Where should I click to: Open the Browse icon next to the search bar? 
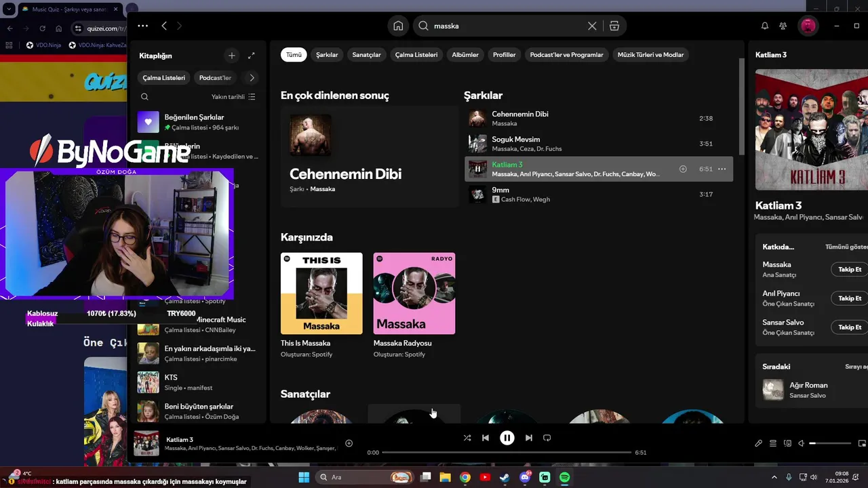click(x=614, y=26)
